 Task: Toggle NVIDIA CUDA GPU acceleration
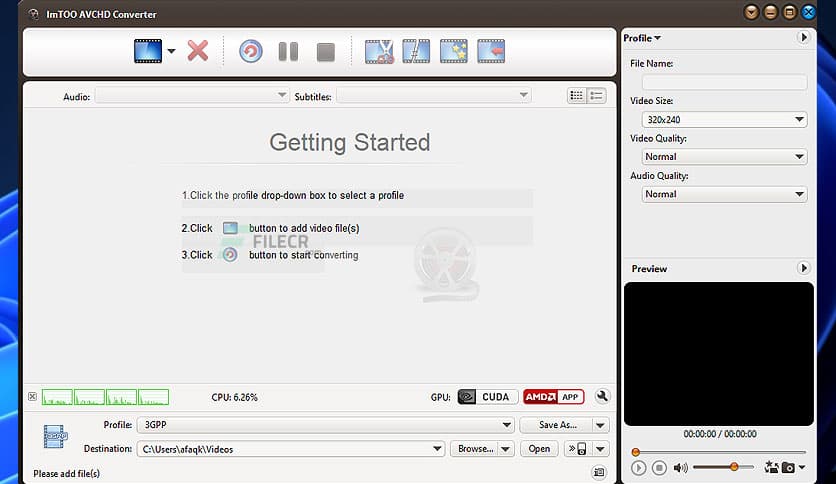pos(488,397)
